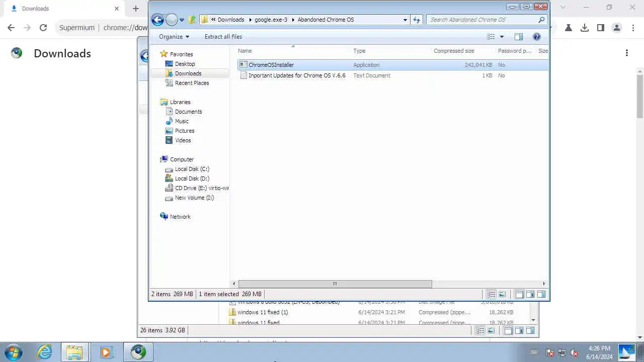Launch Internet Explorer from the taskbar

pyautogui.click(x=45, y=352)
